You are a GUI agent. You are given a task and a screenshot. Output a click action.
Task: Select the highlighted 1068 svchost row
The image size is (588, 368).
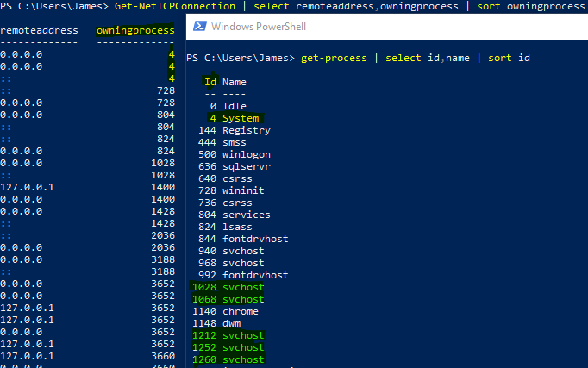pyautogui.click(x=228, y=299)
